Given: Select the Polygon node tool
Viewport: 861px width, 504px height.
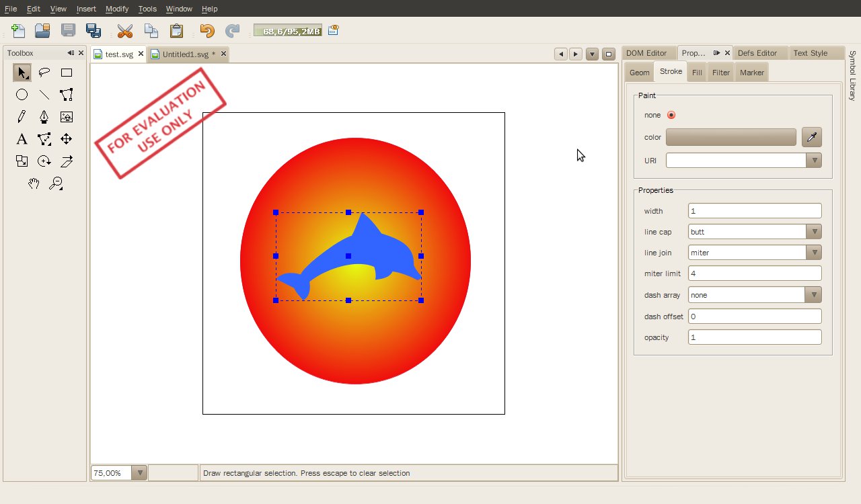Looking at the screenshot, I should coord(66,95).
